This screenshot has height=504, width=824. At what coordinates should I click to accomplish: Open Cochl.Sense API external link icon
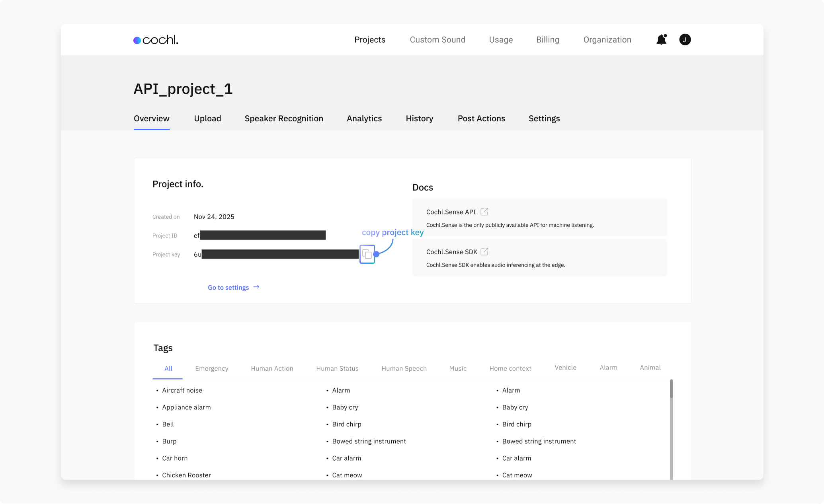pyautogui.click(x=484, y=212)
